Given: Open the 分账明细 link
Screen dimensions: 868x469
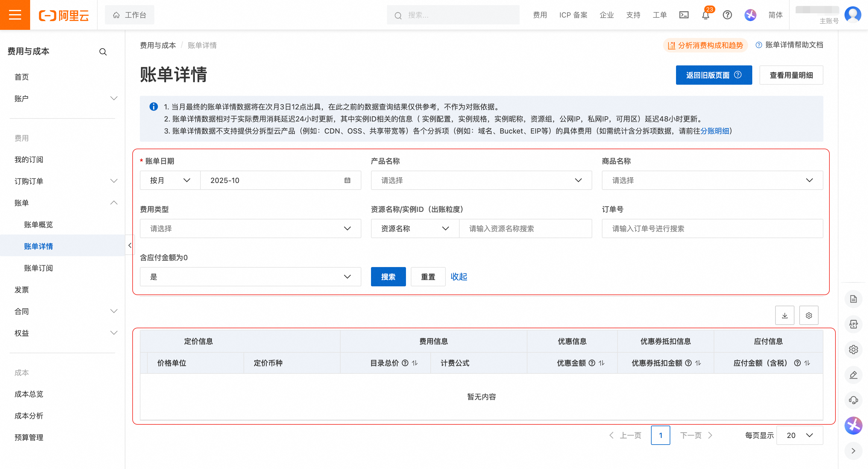Looking at the screenshot, I should [715, 131].
